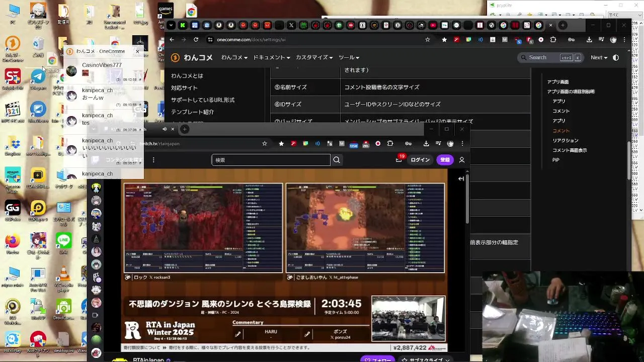The image size is (644, 362).
Task: Open downloads in the Twitch browser window
Action: pyautogui.click(x=426, y=143)
